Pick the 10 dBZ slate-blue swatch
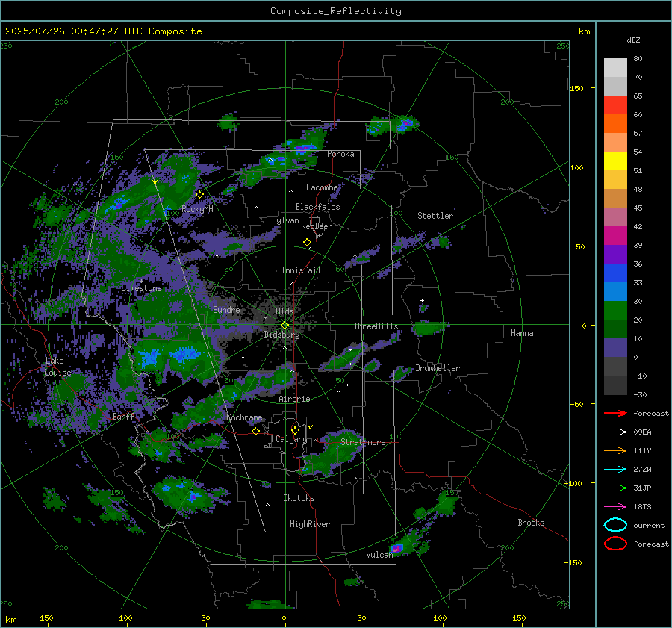Viewport: 672px width, 628px height. pyautogui.click(x=615, y=348)
